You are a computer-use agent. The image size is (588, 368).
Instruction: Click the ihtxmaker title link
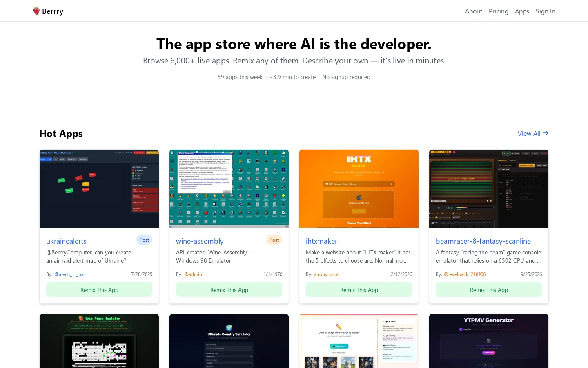321,241
